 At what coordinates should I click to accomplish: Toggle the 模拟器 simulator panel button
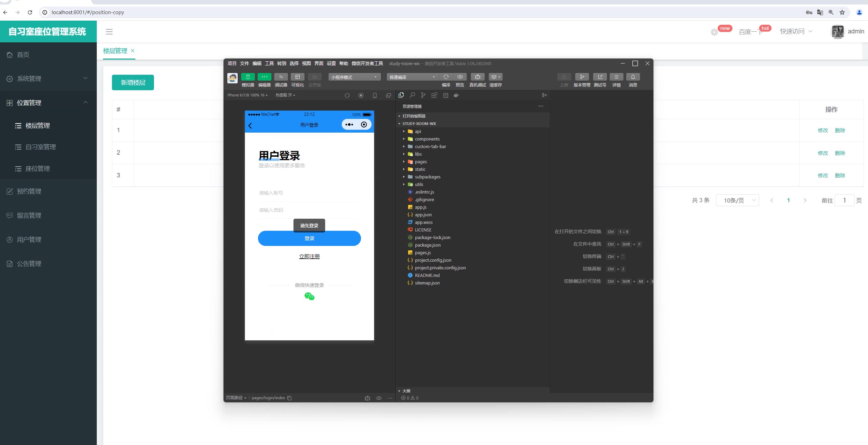[x=248, y=77]
